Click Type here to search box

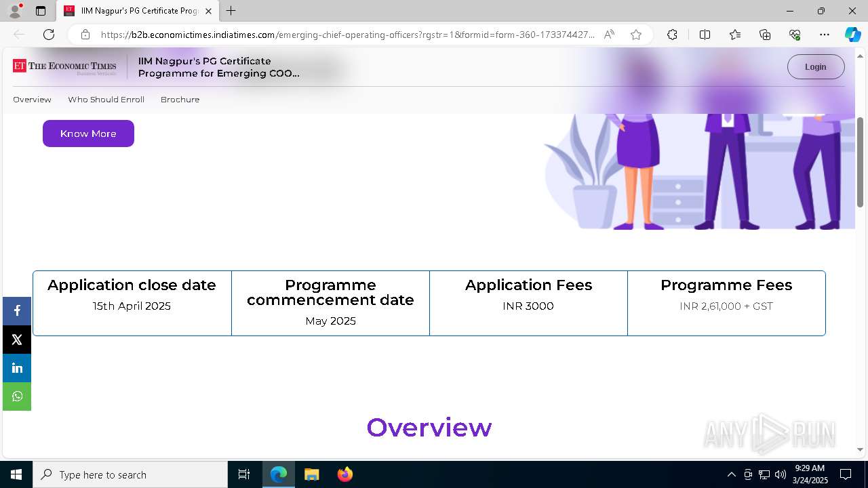pyautogui.click(x=130, y=474)
